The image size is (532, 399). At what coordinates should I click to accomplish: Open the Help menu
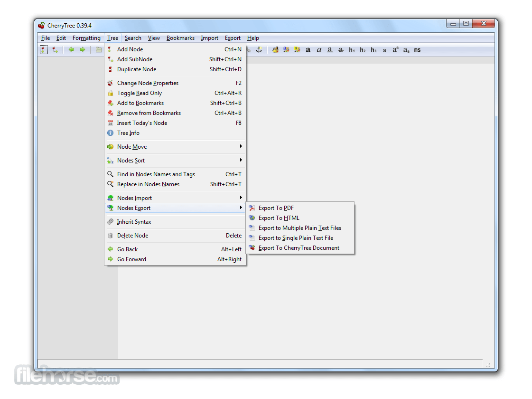(x=253, y=38)
